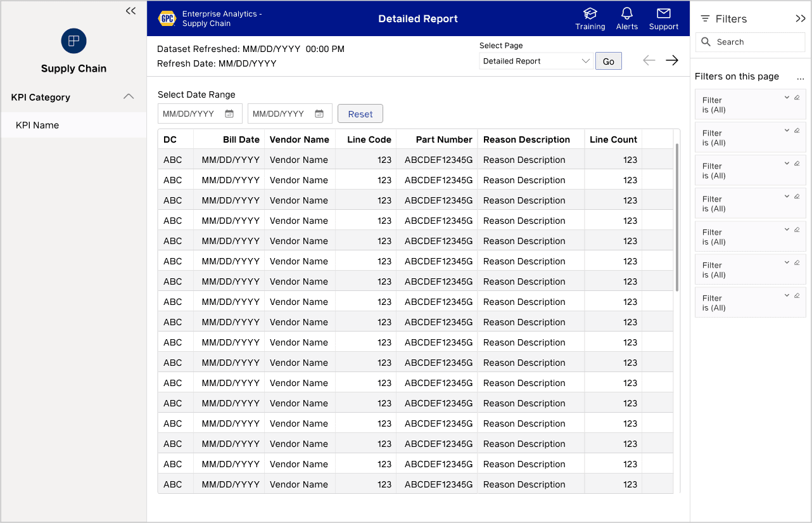Click the magnifier icon in filter search
812x523 pixels.
click(x=706, y=42)
